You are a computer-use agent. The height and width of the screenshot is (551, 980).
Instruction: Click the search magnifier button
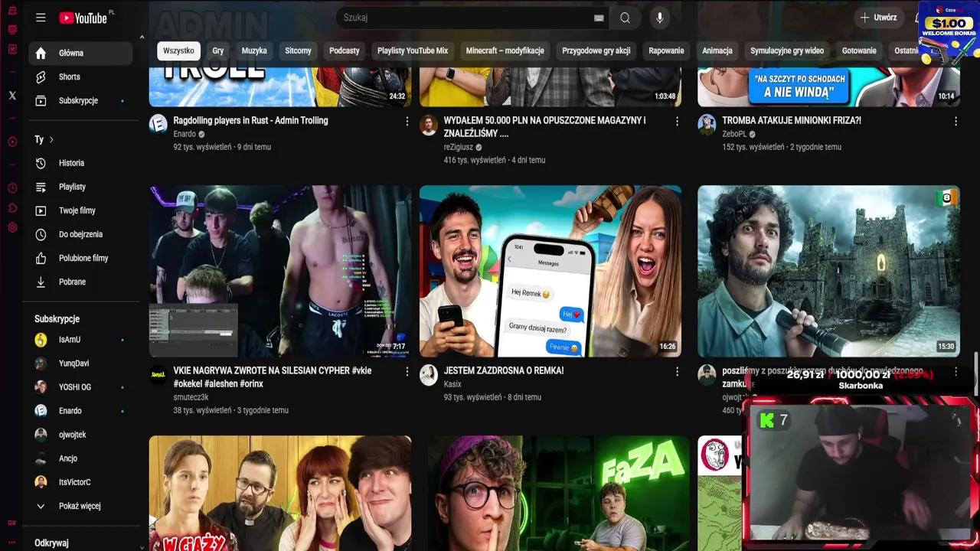point(626,18)
